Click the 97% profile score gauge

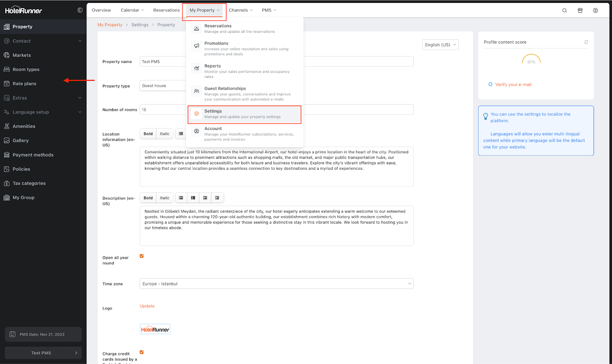[531, 60]
